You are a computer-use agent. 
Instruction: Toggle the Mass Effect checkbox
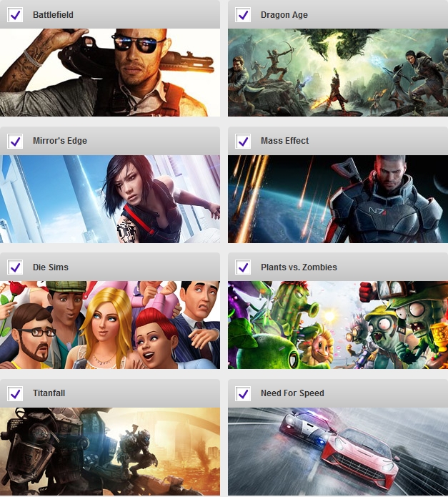point(243,141)
